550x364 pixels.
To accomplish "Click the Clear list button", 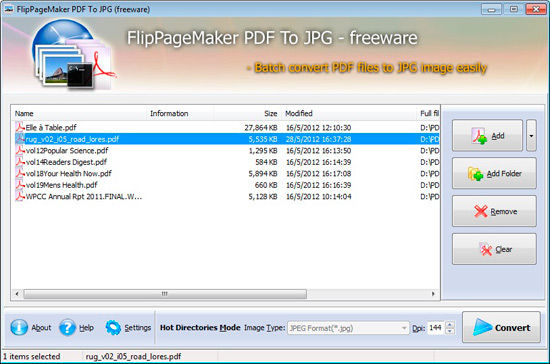I will click(494, 249).
